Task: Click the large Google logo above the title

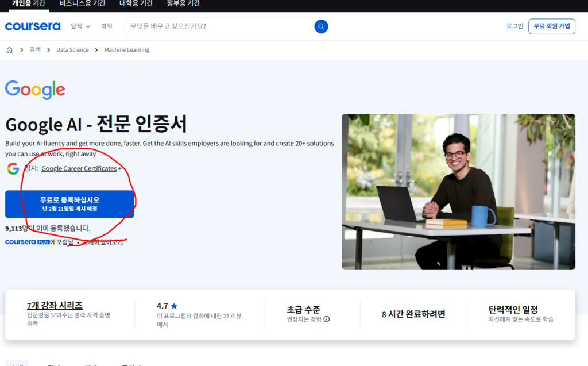Action: tap(35, 90)
